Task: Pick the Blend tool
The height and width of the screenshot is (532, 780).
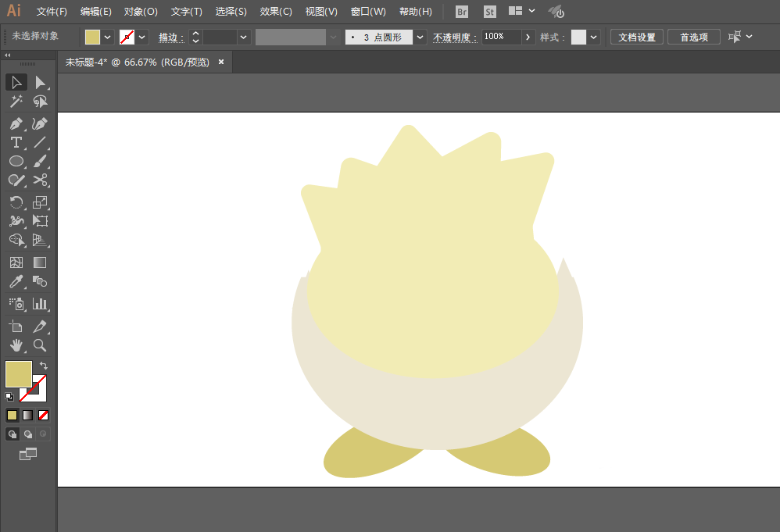Action: click(x=40, y=282)
